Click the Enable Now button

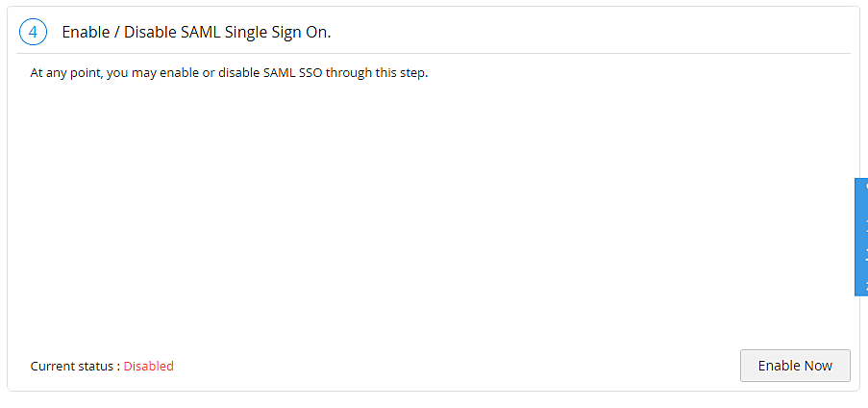795,366
